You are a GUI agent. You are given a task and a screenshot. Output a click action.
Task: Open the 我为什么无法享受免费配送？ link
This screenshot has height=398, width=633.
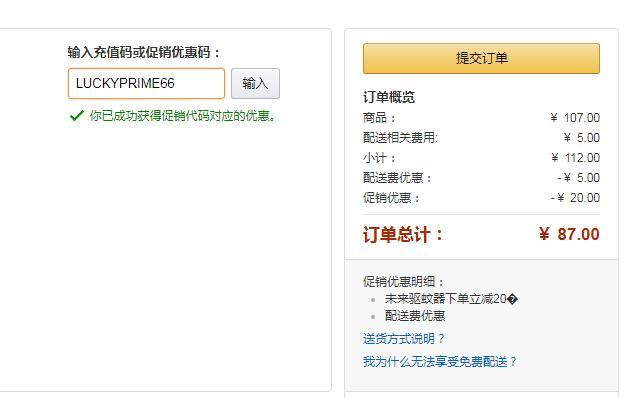[x=440, y=361]
